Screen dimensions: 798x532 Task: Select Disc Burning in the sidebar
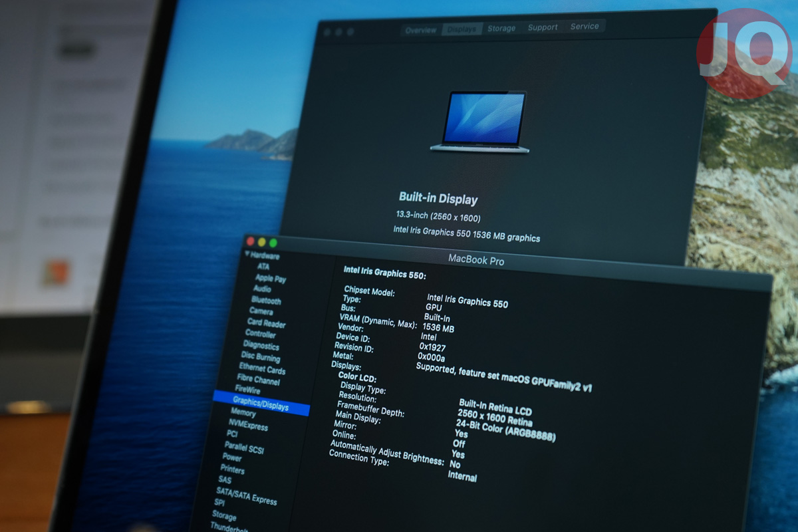click(x=261, y=358)
